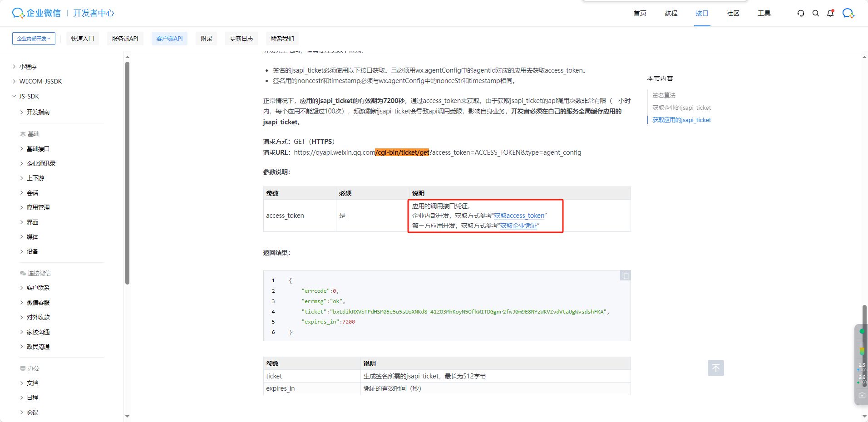
Task: Open the 企业内部开发 dropdown
Action: (x=33, y=38)
